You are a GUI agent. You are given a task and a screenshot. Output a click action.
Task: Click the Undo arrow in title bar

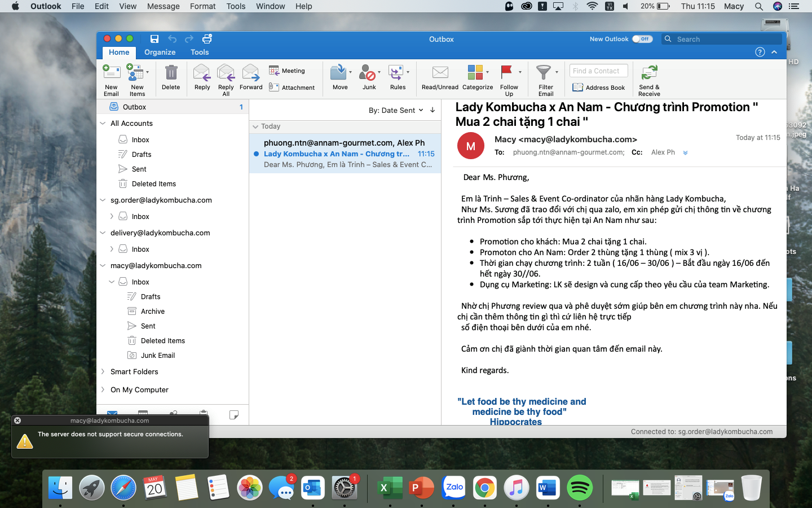click(x=172, y=39)
